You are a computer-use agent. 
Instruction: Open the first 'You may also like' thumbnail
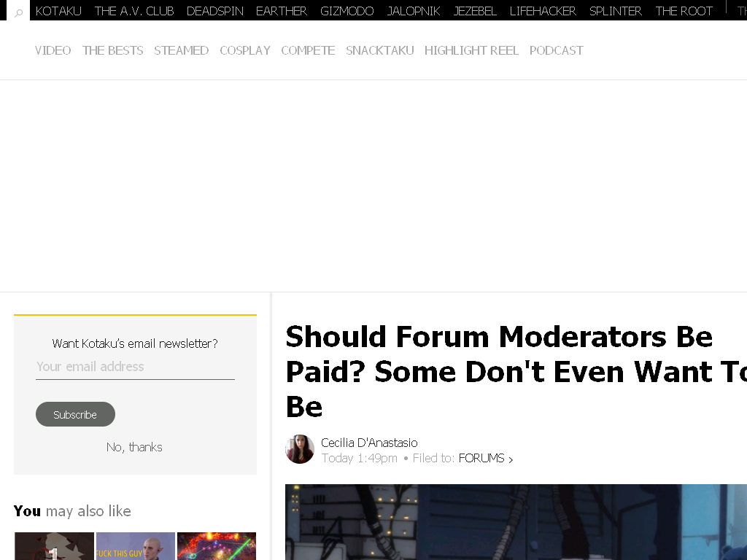point(54,546)
